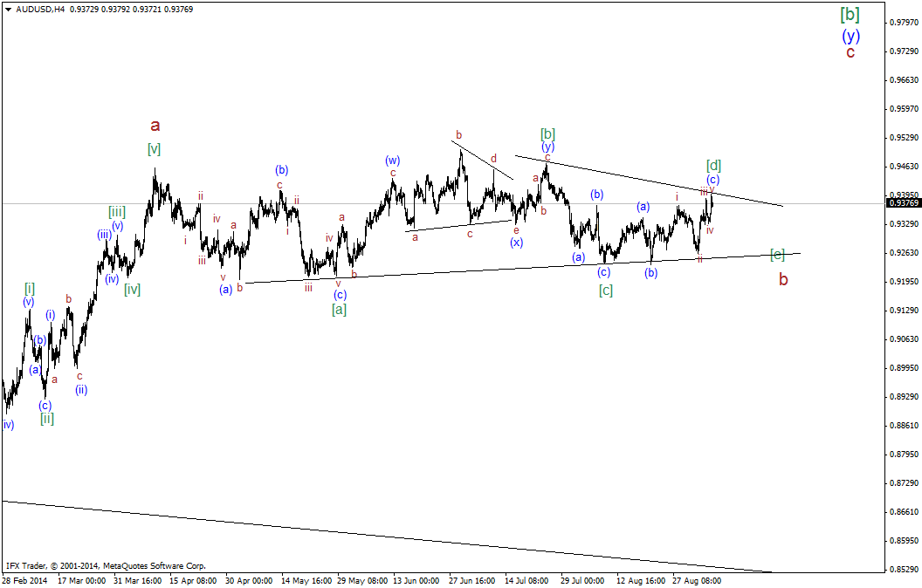Select the red 'd' triangle wave label
Screen dimensions: 922x588
tap(494, 159)
